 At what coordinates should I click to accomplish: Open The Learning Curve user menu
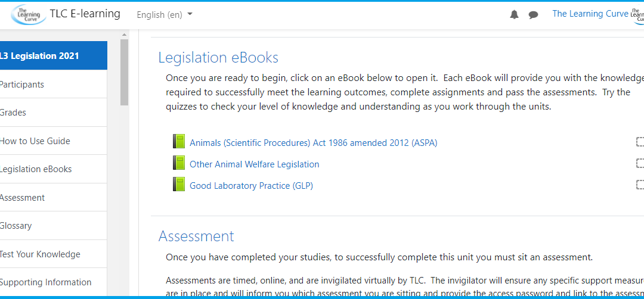tap(590, 14)
